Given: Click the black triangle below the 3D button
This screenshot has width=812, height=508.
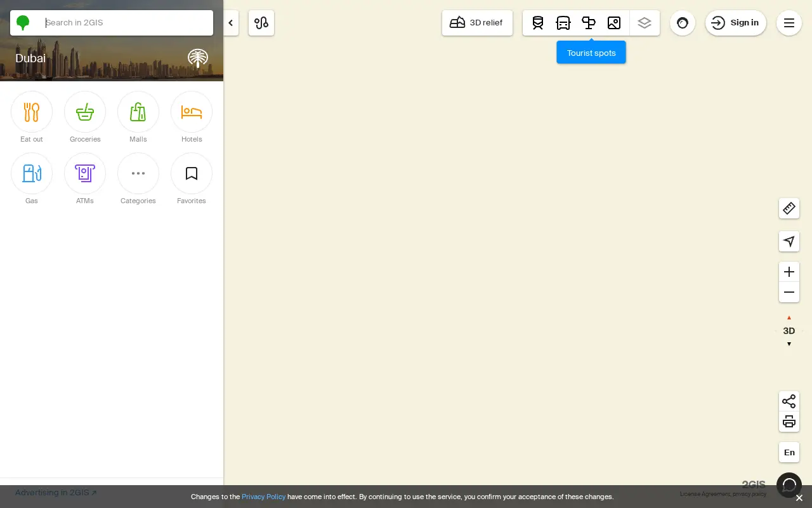Looking at the screenshot, I should pos(789,344).
